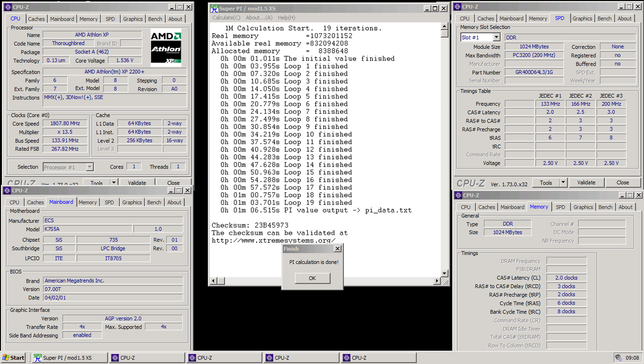Click the Core Speed value 1807.80 MHz
644x364 pixels.
(x=65, y=123)
